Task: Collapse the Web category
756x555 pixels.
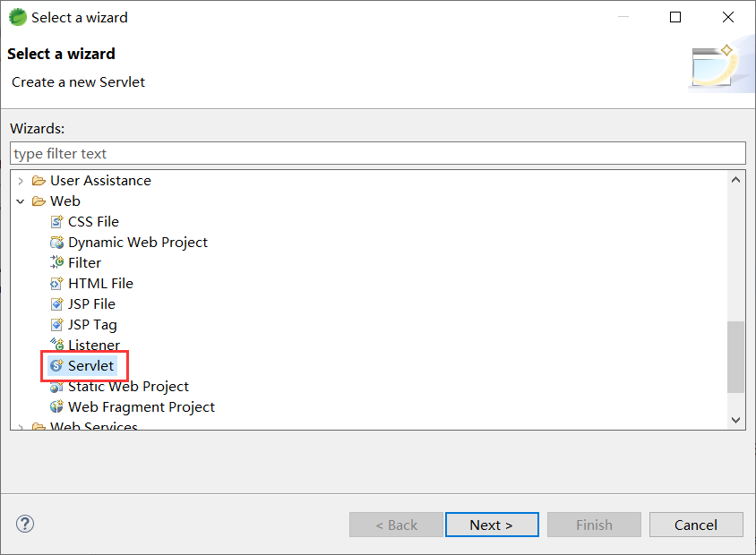Action: pos(21,201)
